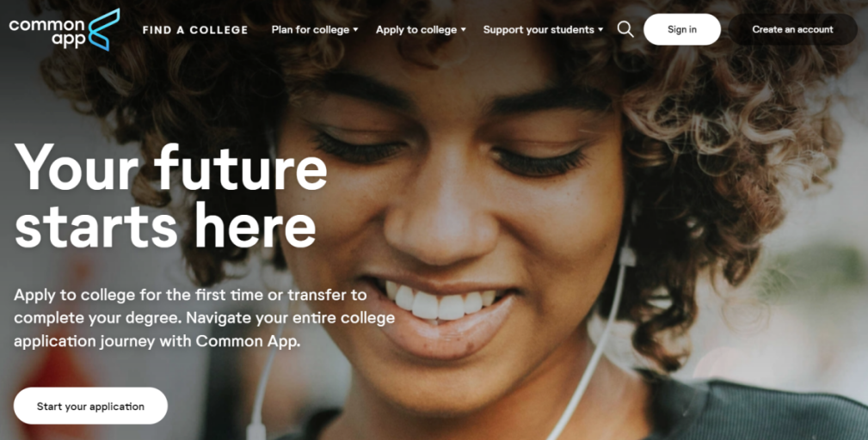
Task: Click the blue Common App logo mark
Action: pyautogui.click(x=104, y=28)
